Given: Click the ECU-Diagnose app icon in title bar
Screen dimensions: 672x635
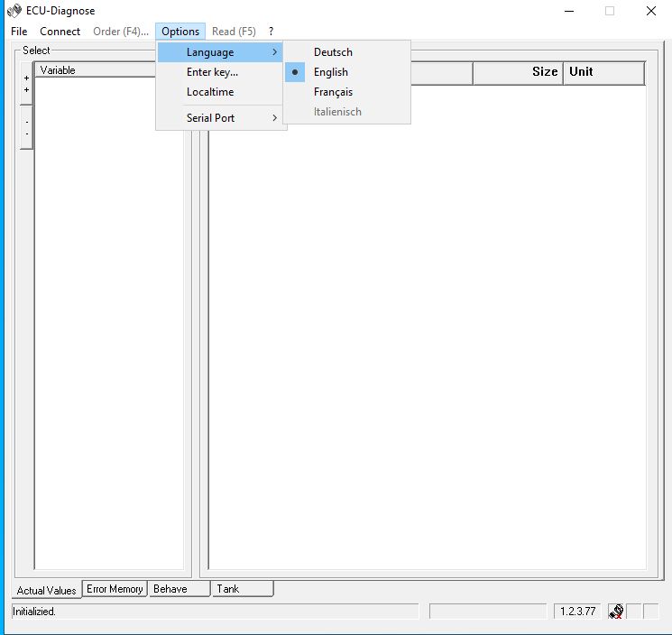Looking at the screenshot, I should point(14,10).
